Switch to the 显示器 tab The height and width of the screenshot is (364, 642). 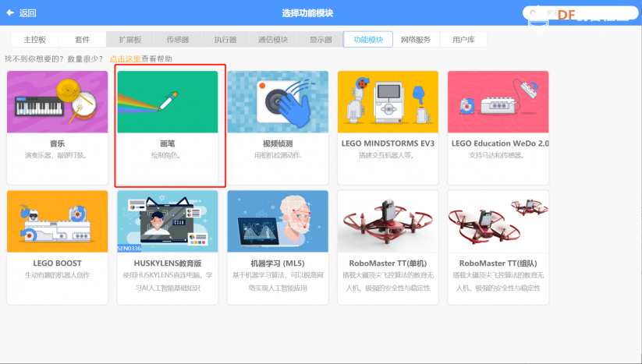(321, 40)
